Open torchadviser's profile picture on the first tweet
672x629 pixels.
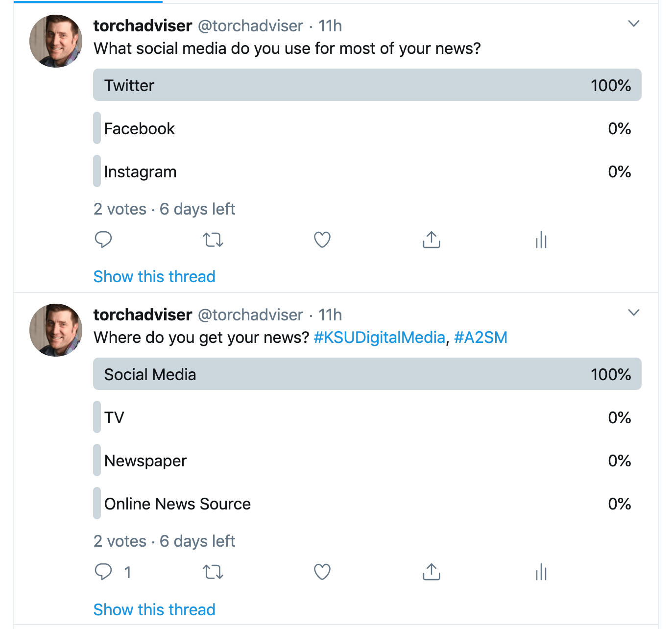point(56,41)
